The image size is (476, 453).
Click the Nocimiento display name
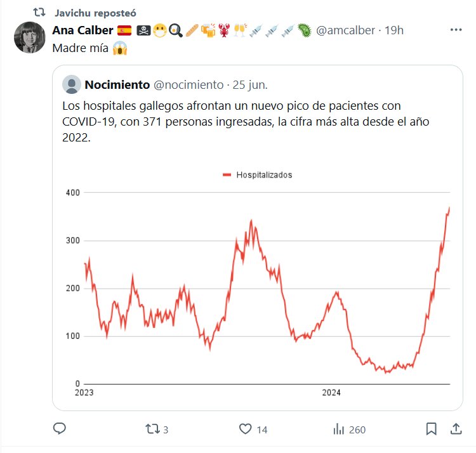[x=117, y=84]
